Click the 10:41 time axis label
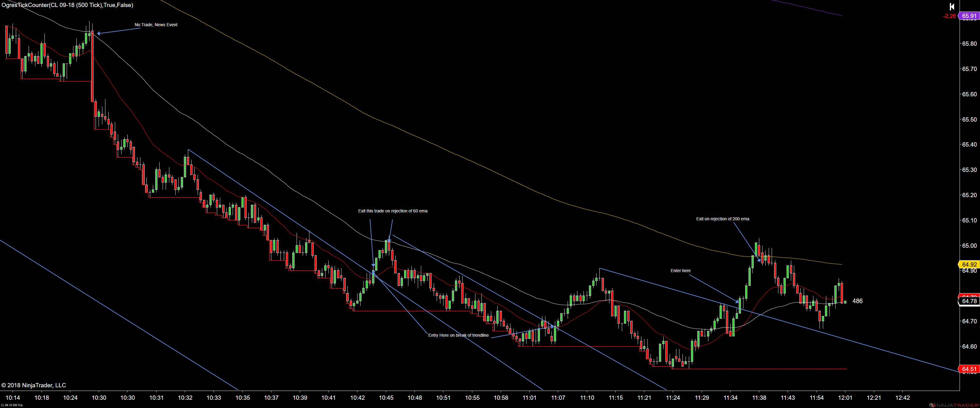Image resolution: width=980 pixels, height=408 pixels. tap(329, 398)
